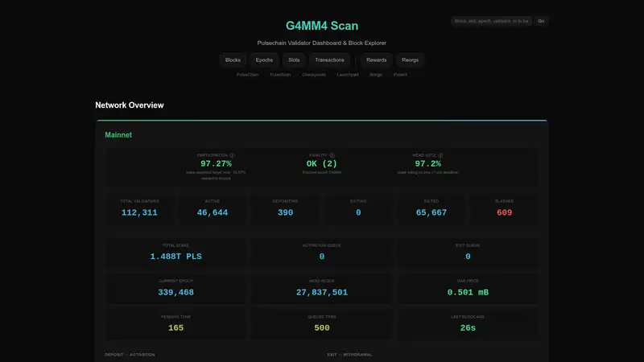
Task: Open the Finality info icon
Action: [332, 155]
